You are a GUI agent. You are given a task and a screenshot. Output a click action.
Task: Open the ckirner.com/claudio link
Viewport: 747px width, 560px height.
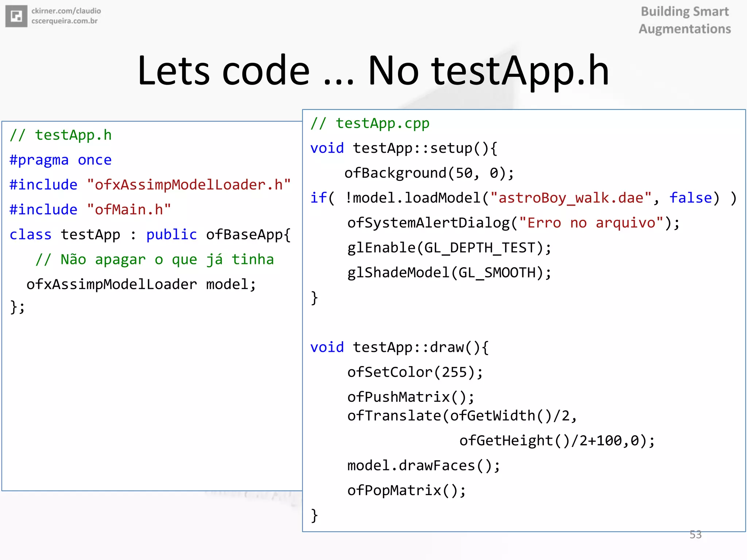coord(66,11)
